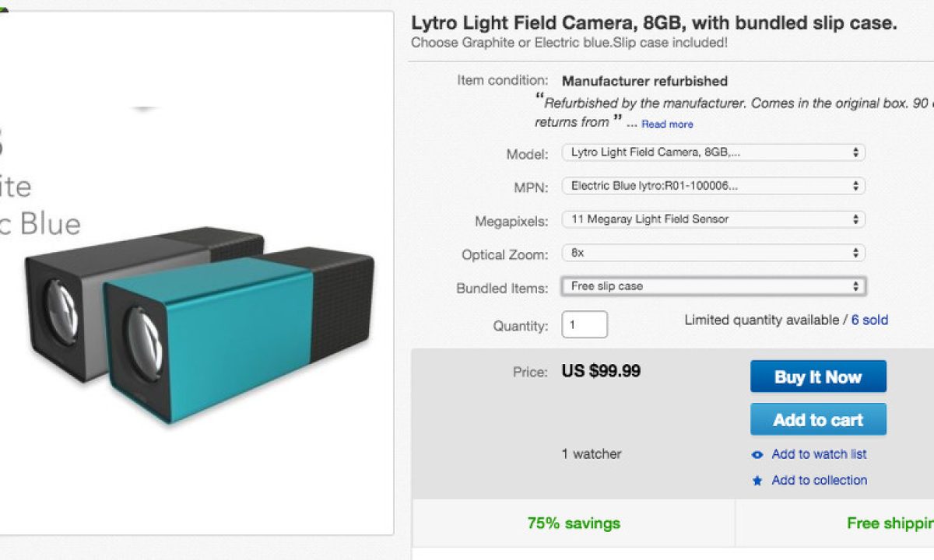Expand the Bundled Items dropdown
The image size is (934, 560).
point(713,286)
